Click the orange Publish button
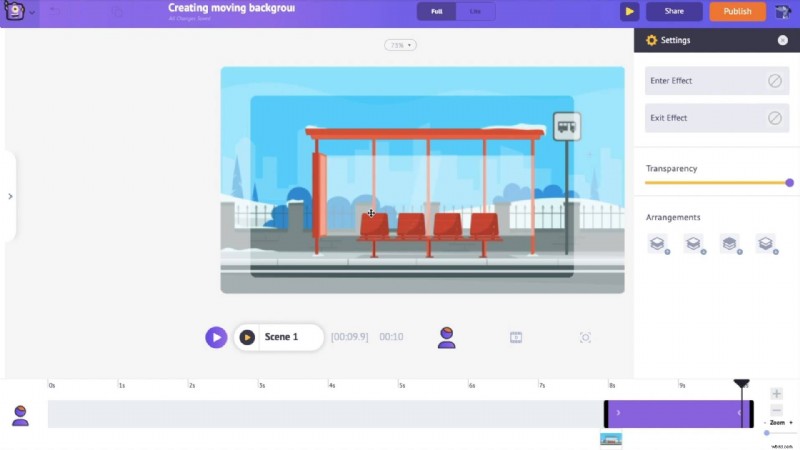The width and height of the screenshot is (800, 450). [x=737, y=11]
